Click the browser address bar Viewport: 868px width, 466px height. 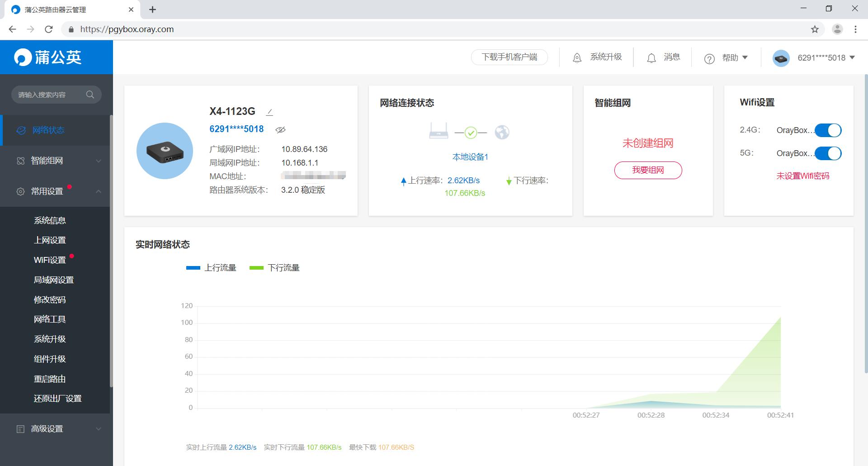(x=127, y=29)
